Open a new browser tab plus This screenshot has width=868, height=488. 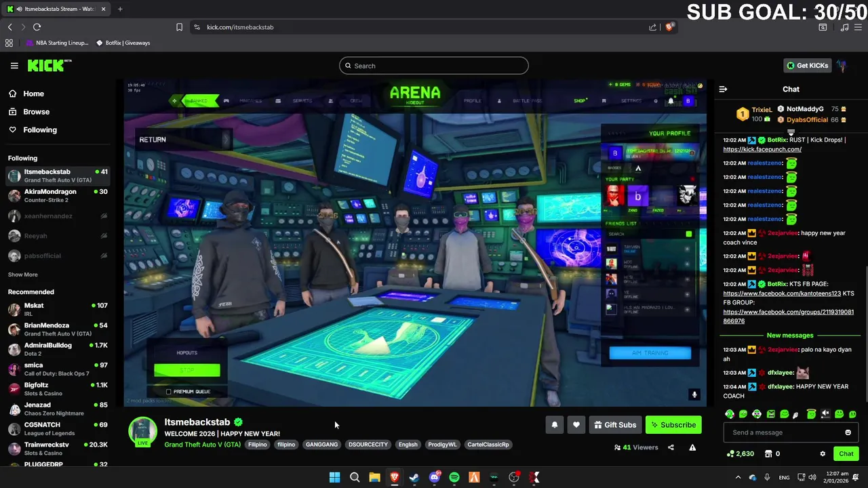click(120, 9)
